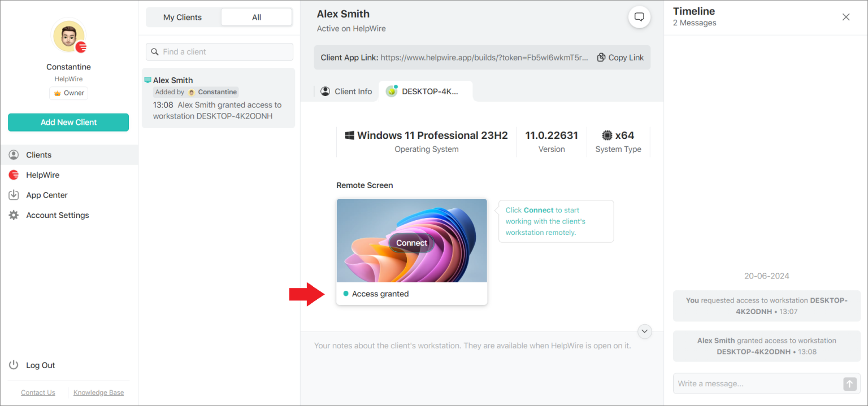This screenshot has width=868, height=406.
Task: Select Alex Smith from the client list
Action: click(x=218, y=97)
